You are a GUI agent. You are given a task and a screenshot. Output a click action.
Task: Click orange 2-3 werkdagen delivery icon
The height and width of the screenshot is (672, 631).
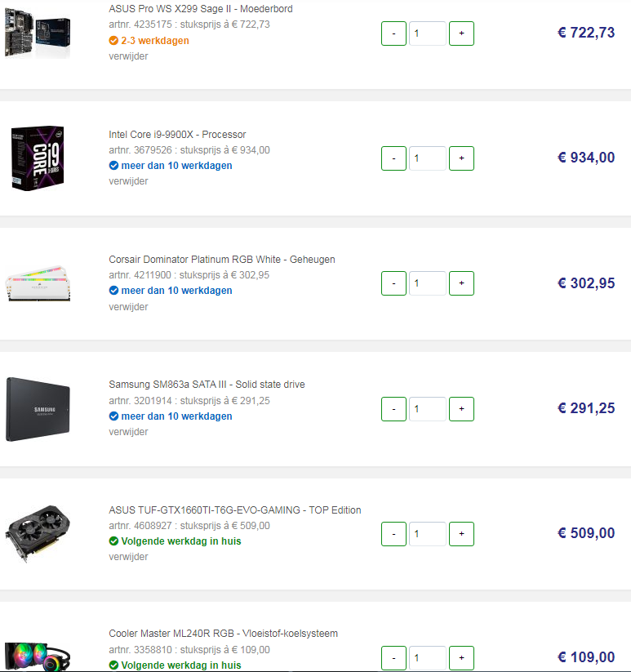coord(113,41)
